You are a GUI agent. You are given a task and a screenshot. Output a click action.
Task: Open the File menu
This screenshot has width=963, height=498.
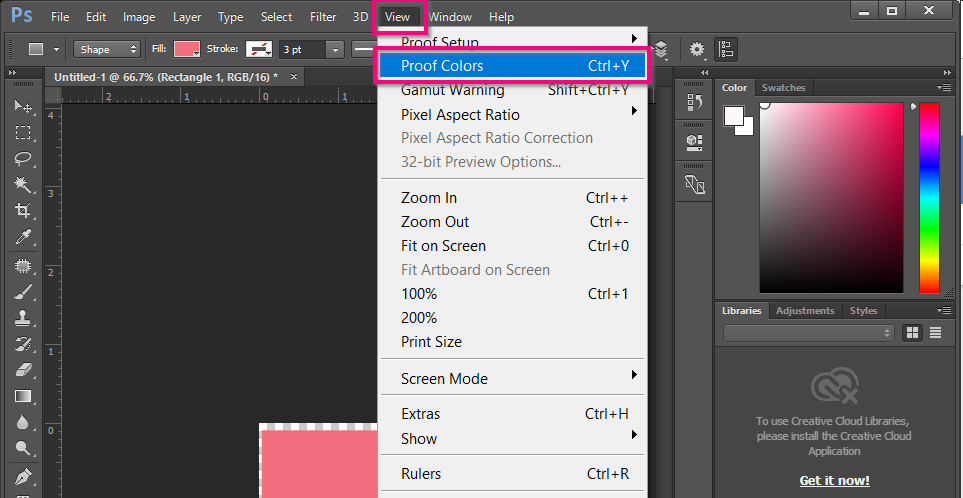60,17
